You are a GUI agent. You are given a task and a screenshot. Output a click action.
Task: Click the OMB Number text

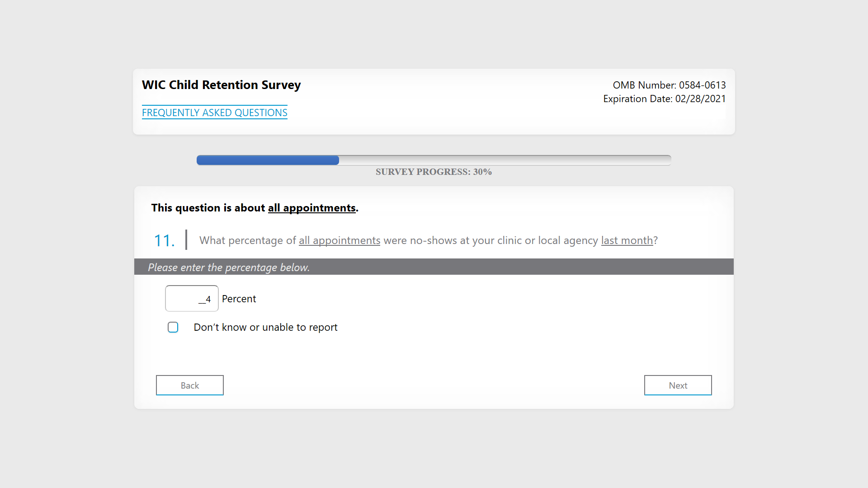click(669, 85)
